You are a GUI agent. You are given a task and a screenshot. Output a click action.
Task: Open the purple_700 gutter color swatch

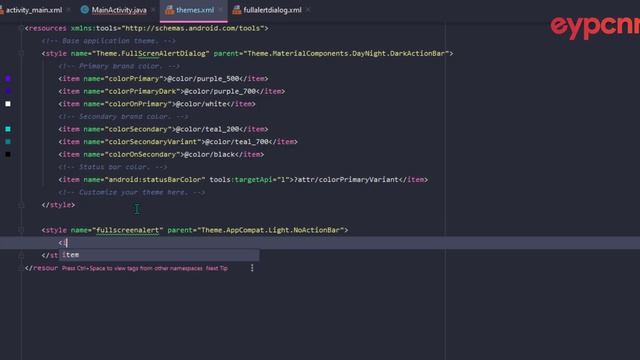(8, 91)
